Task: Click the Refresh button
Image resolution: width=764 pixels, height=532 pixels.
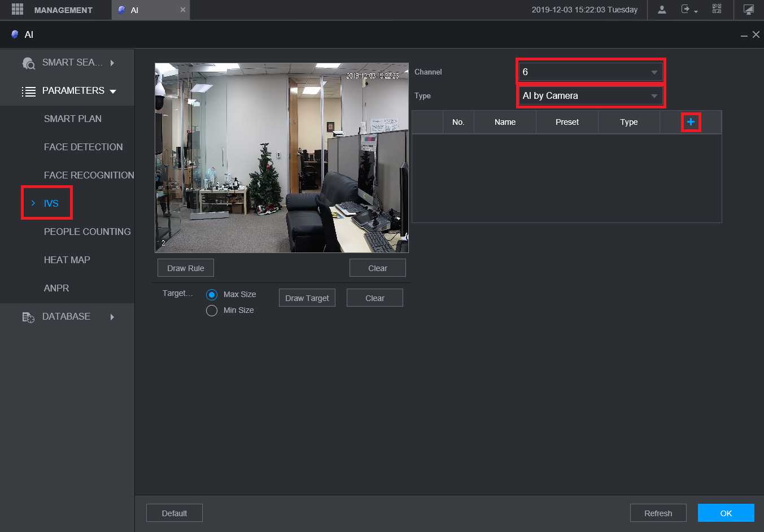Action: (x=658, y=513)
